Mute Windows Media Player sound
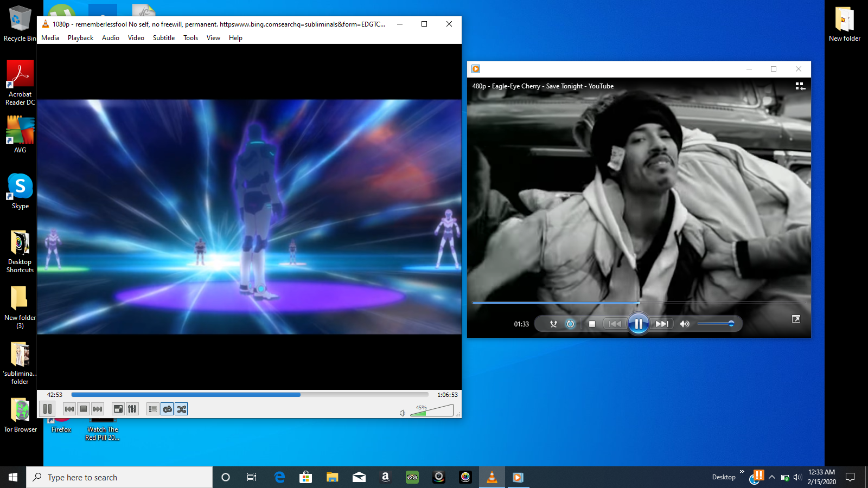This screenshot has height=488, width=868. tap(685, 324)
